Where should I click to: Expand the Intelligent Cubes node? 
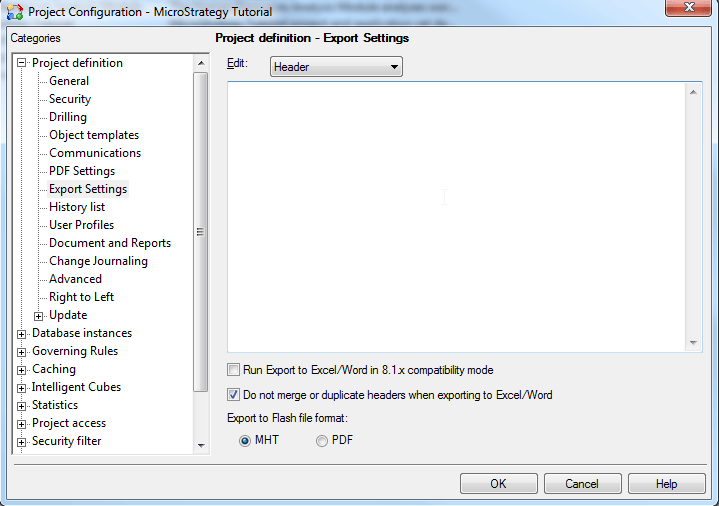pos(22,388)
